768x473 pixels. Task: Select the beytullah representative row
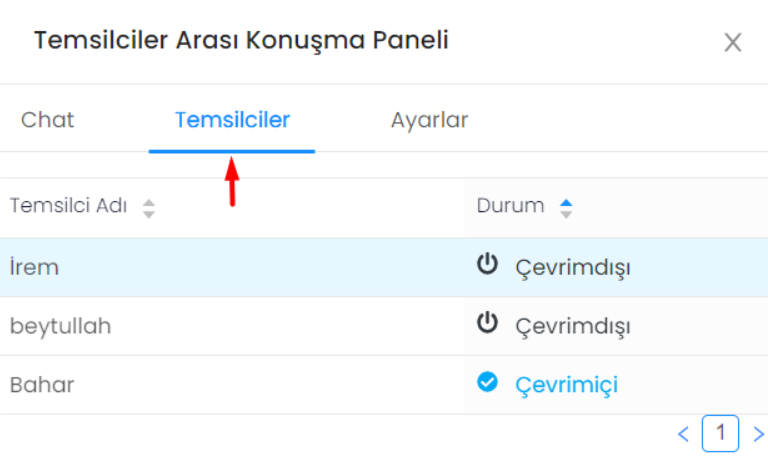[x=384, y=326]
